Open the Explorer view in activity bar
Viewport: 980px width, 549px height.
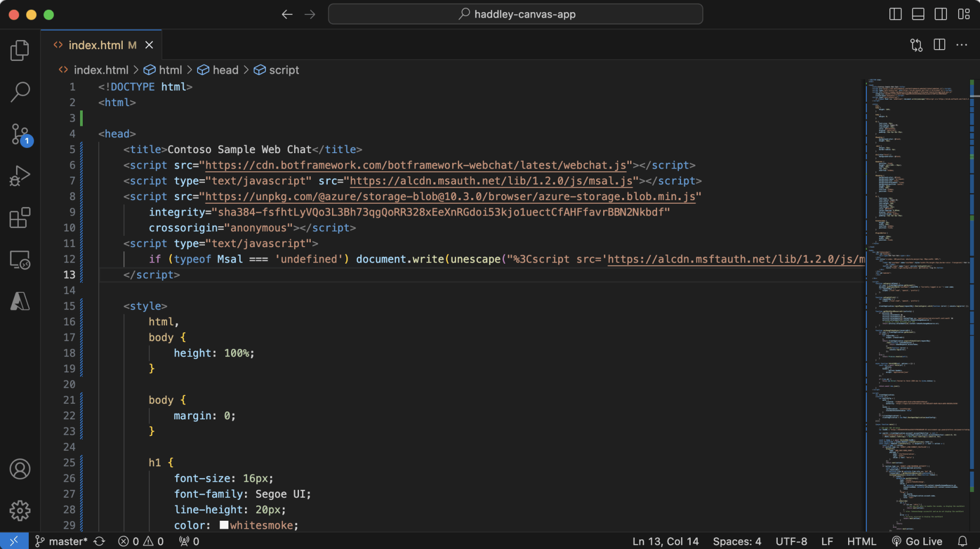click(20, 50)
